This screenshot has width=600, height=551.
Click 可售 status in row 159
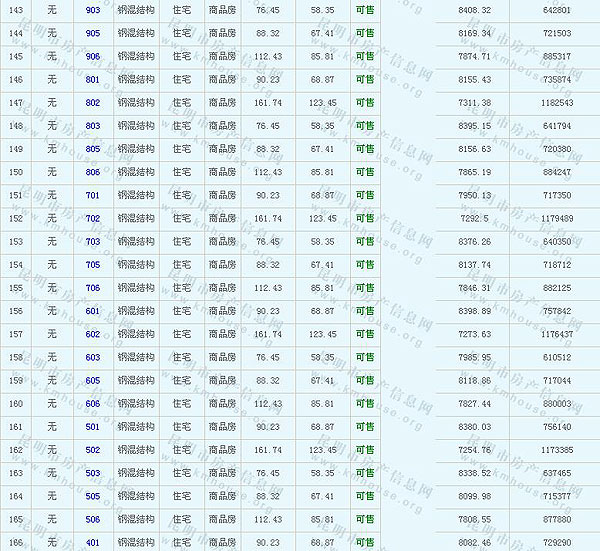point(365,381)
